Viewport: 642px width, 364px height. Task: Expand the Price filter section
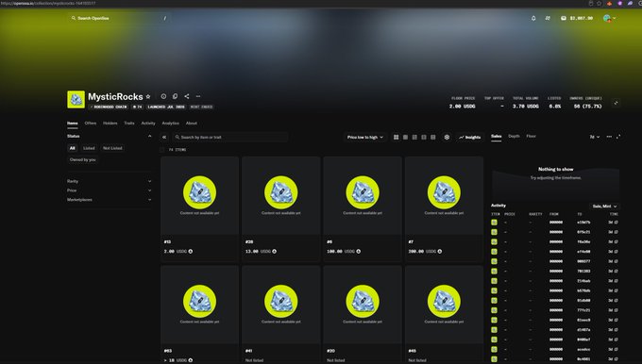110,190
